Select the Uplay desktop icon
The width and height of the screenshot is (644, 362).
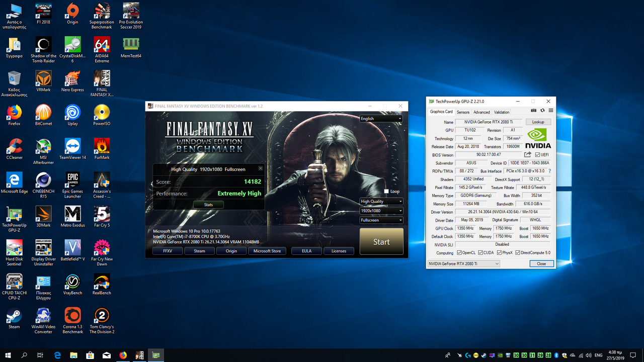click(72, 115)
